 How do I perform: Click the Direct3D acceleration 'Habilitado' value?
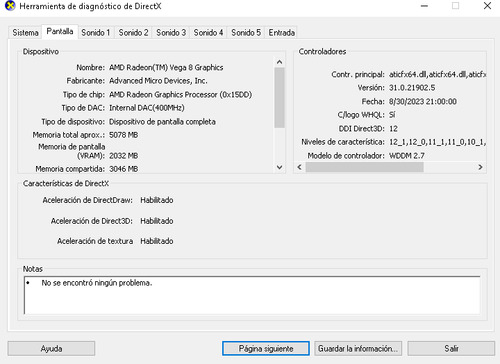click(x=157, y=221)
